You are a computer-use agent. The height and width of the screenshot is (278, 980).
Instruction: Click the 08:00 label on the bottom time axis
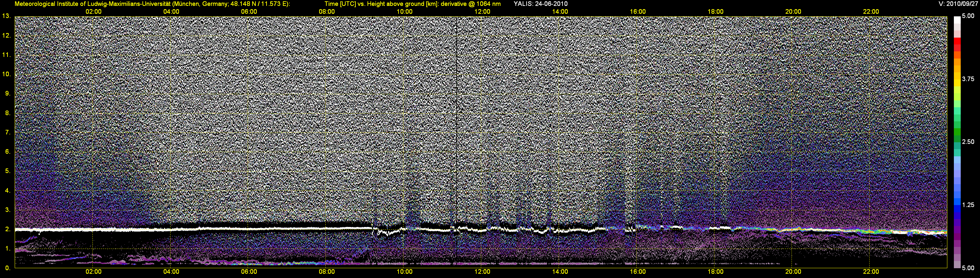pyautogui.click(x=327, y=272)
